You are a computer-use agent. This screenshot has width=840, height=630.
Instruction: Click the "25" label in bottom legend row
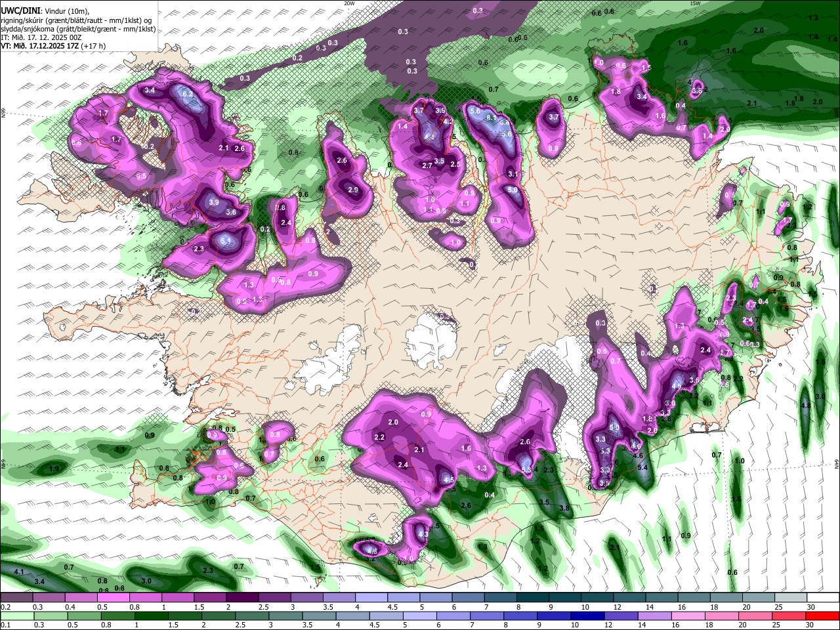(x=776, y=625)
